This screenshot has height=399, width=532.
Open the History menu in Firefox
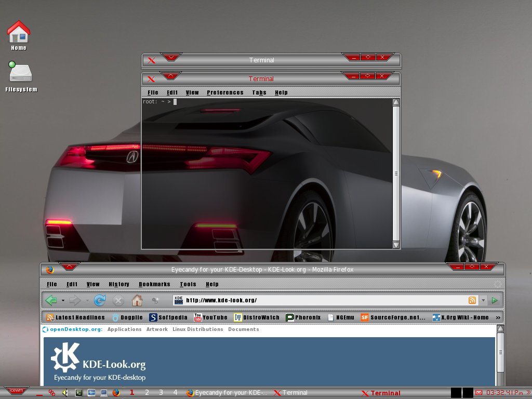click(119, 284)
